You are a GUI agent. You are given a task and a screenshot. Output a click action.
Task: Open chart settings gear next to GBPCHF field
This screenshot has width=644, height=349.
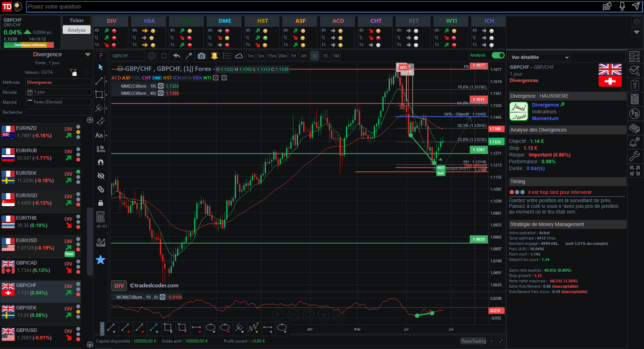[x=152, y=56]
